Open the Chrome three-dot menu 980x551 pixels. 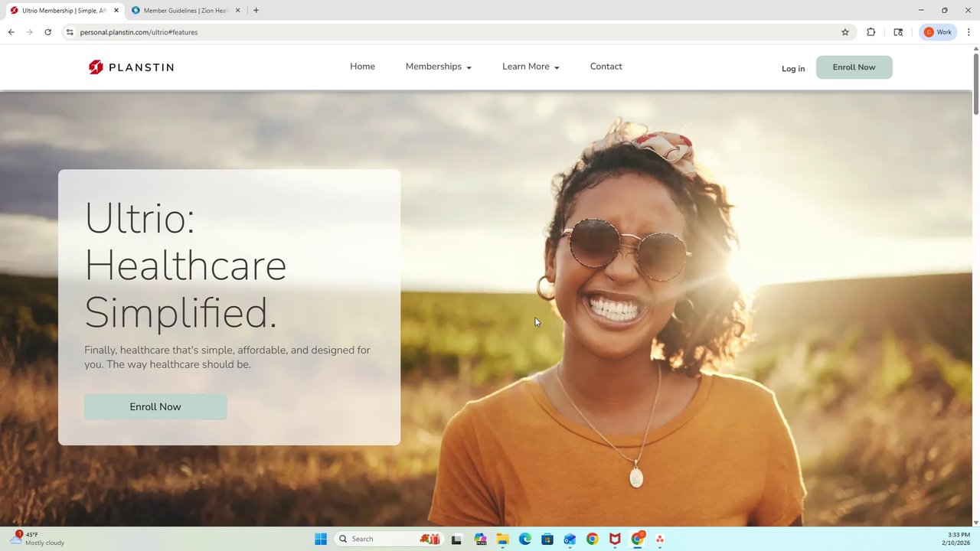point(969,32)
